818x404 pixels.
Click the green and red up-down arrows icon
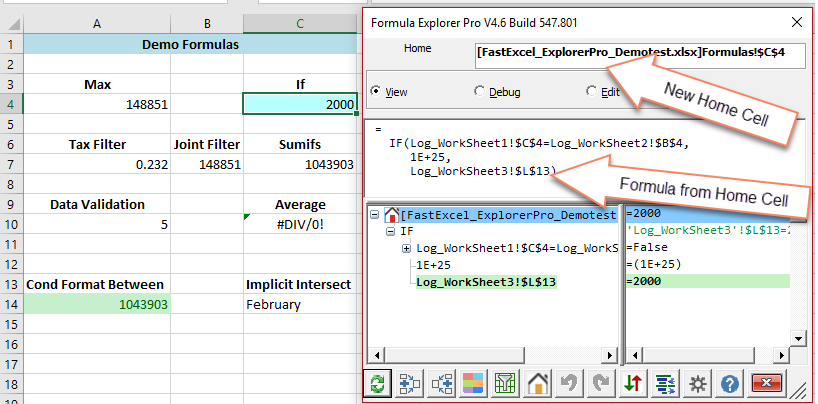click(634, 384)
